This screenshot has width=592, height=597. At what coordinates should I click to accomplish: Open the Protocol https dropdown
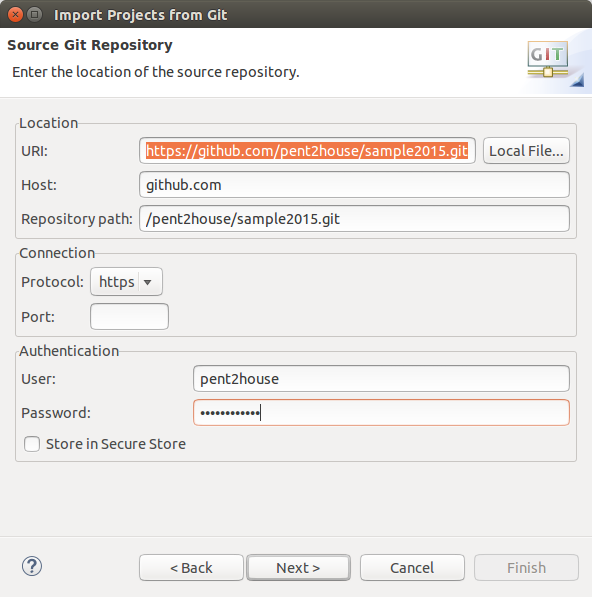126,282
